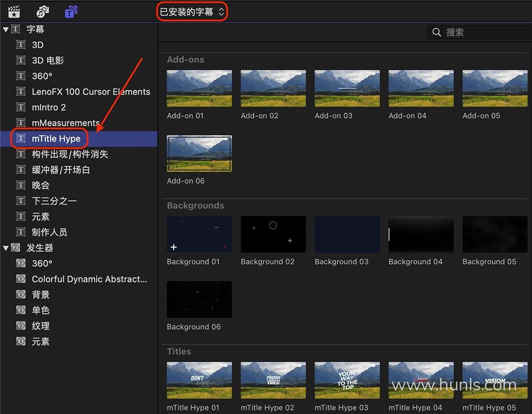Select the Background 05 thumbnail
This screenshot has width=532, height=414.
495,234
